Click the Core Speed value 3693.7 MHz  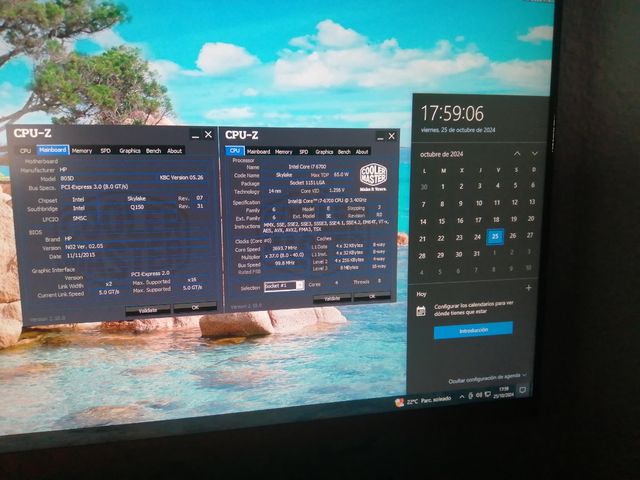pos(284,248)
